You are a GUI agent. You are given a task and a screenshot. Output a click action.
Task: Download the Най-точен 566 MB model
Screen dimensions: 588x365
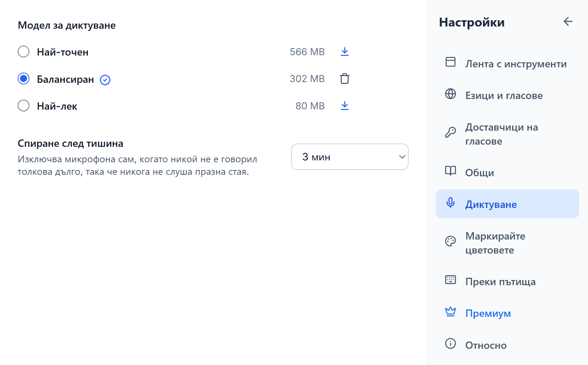tap(344, 52)
